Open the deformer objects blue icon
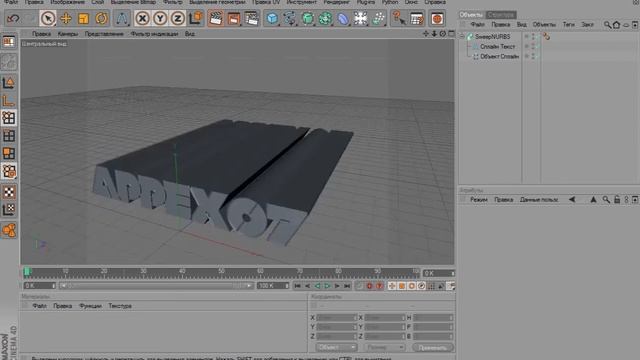The image size is (640, 360). (x=343, y=18)
